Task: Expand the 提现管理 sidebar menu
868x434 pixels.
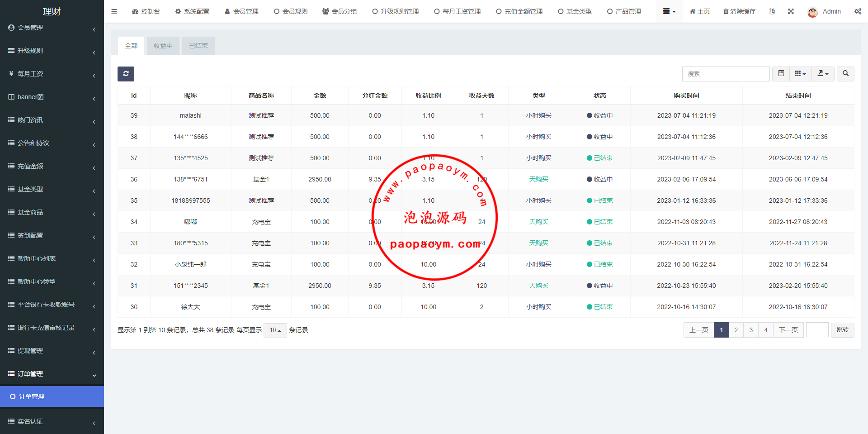Action: coord(52,351)
